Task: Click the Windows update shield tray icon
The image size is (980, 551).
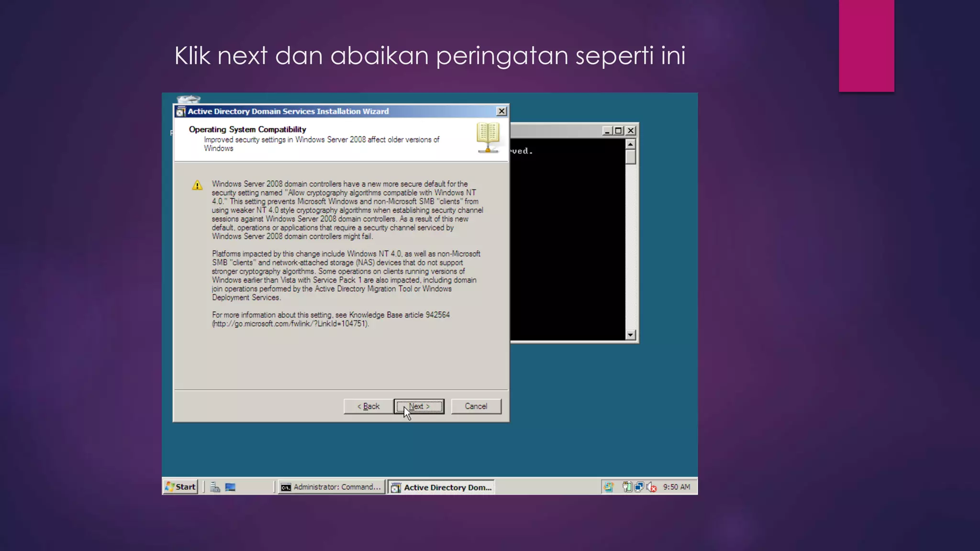Action: click(x=609, y=487)
